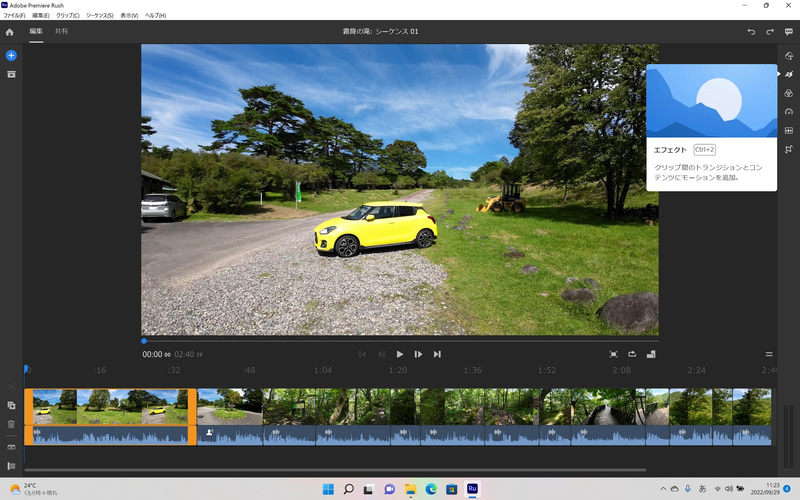The height and width of the screenshot is (500, 800).
Task: Switch to the 共有 tab
Action: tap(62, 32)
